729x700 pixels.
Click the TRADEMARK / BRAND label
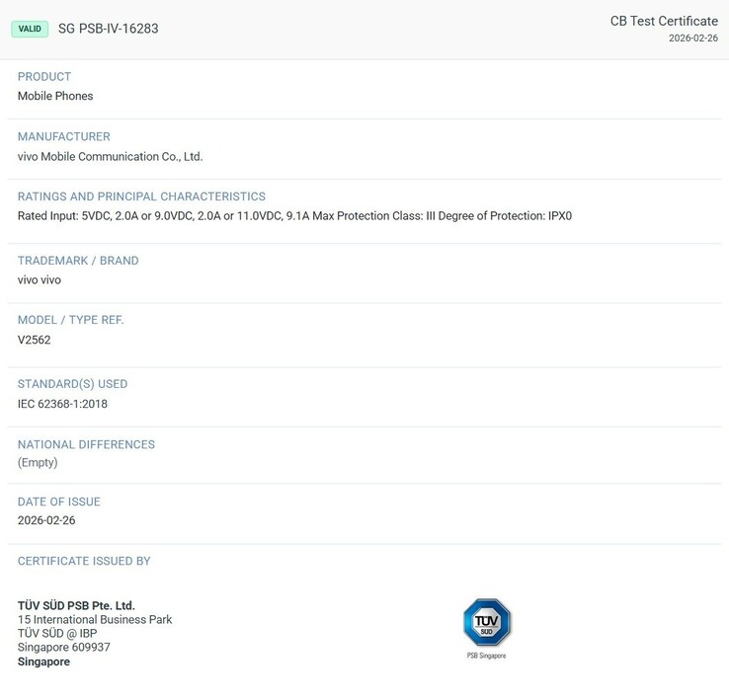tap(78, 261)
